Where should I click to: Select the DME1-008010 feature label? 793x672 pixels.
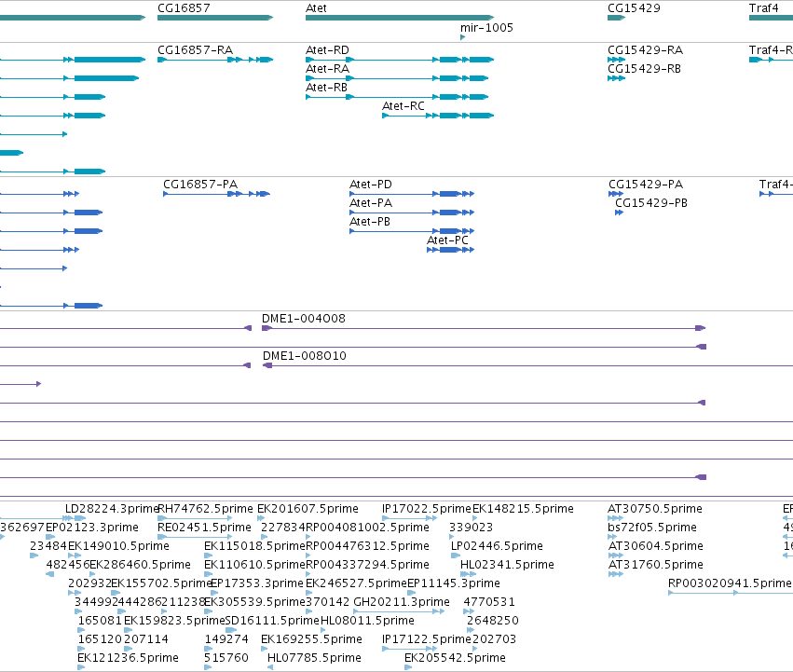[305, 356]
